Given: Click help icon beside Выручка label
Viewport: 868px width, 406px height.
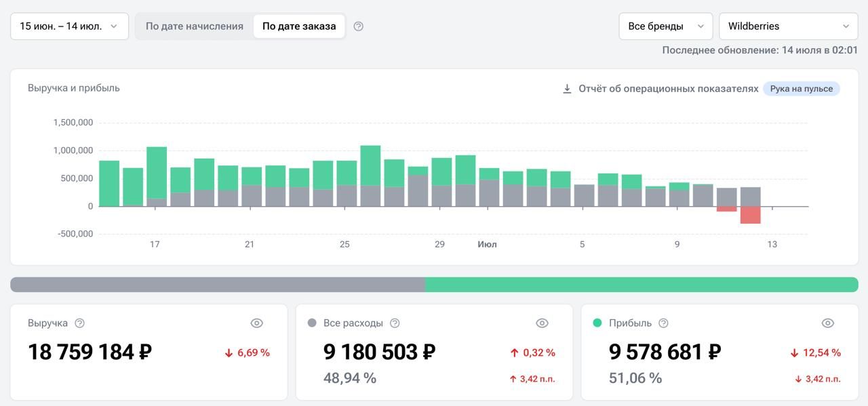Looking at the screenshot, I should coord(79,323).
